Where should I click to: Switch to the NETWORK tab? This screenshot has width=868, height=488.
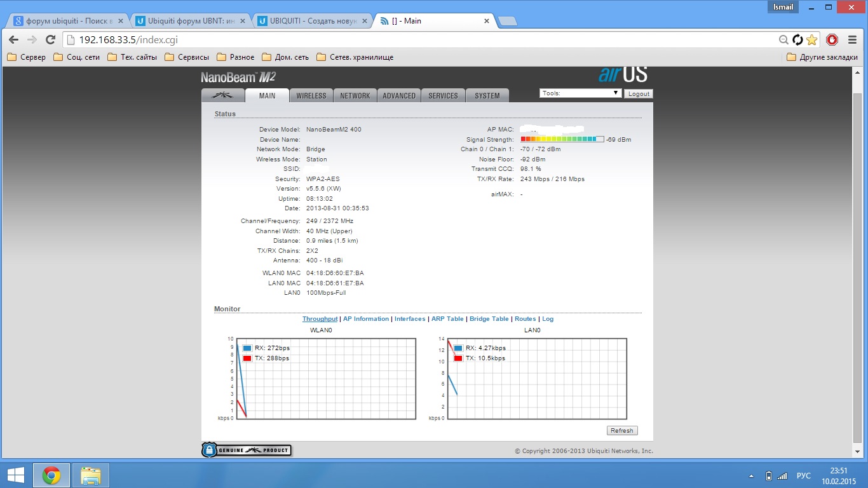point(355,95)
